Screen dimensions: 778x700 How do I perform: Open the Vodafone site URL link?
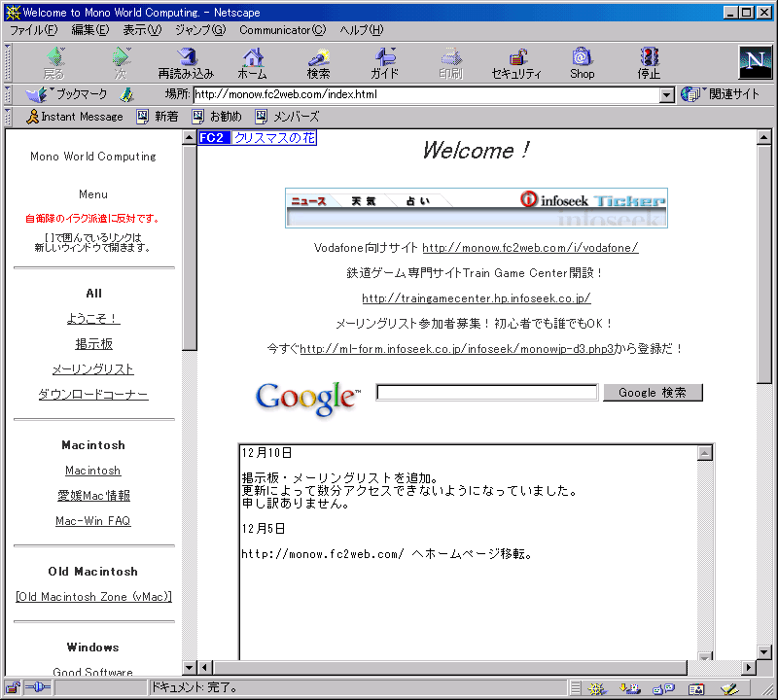click(x=530, y=248)
